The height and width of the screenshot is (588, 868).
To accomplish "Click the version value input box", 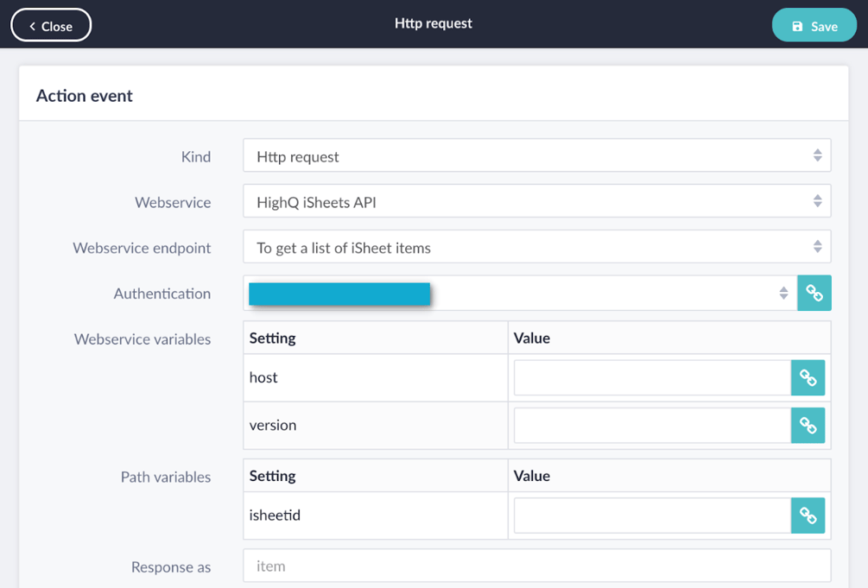I will click(648, 425).
